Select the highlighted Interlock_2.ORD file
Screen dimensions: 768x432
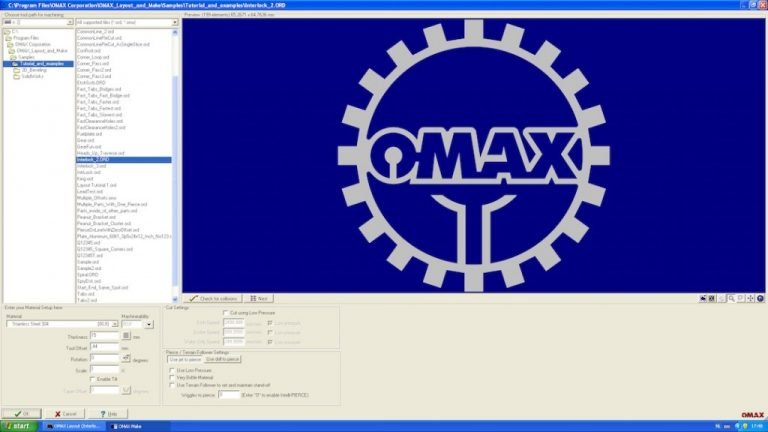click(123, 160)
